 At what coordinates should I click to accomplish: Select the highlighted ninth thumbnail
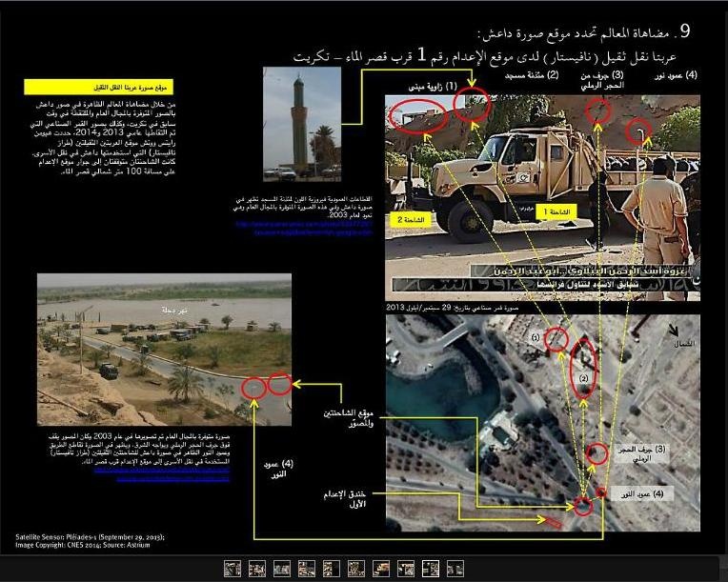[430, 569]
